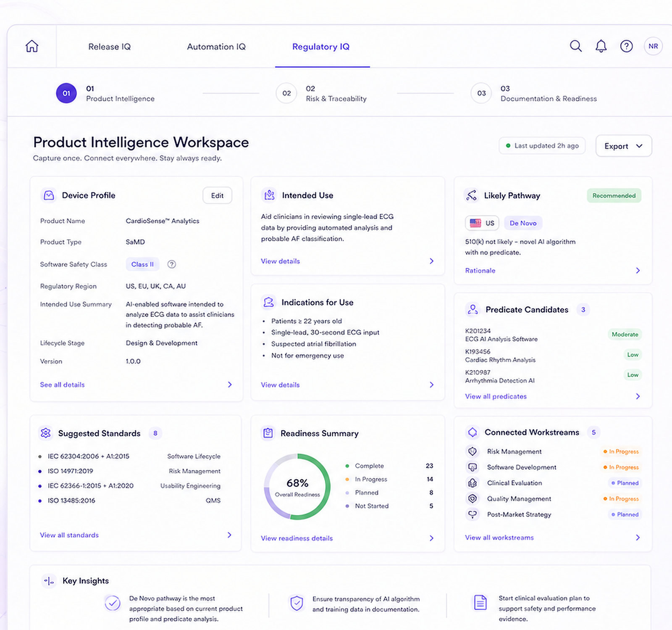Screen dimensions: 672x630
Task: Expand Intended Use View details chevron
Action: (x=432, y=261)
